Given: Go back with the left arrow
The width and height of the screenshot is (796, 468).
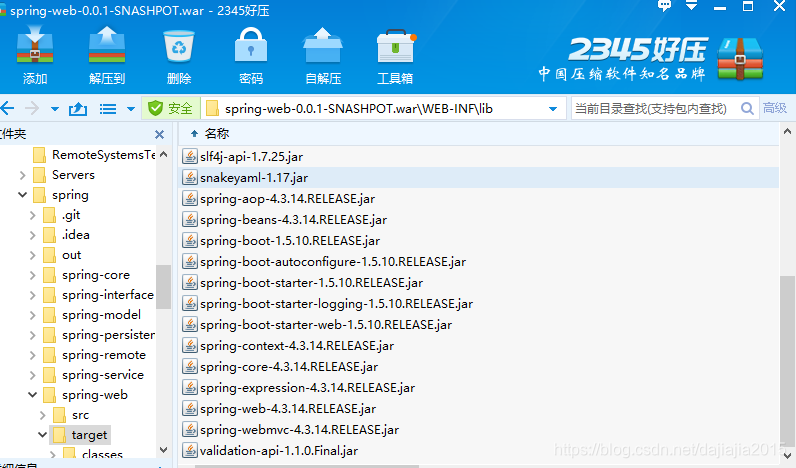Looking at the screenshot, I should (x=7, y=108).
